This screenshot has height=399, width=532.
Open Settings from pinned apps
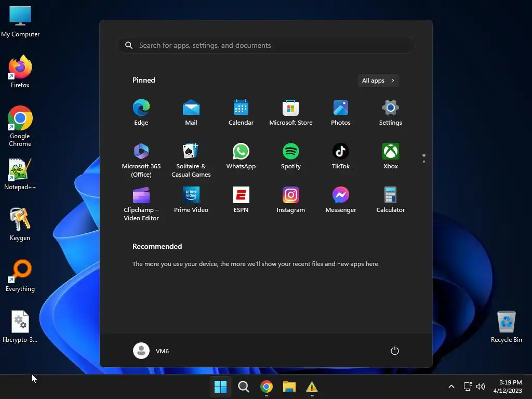click(391, 113)
